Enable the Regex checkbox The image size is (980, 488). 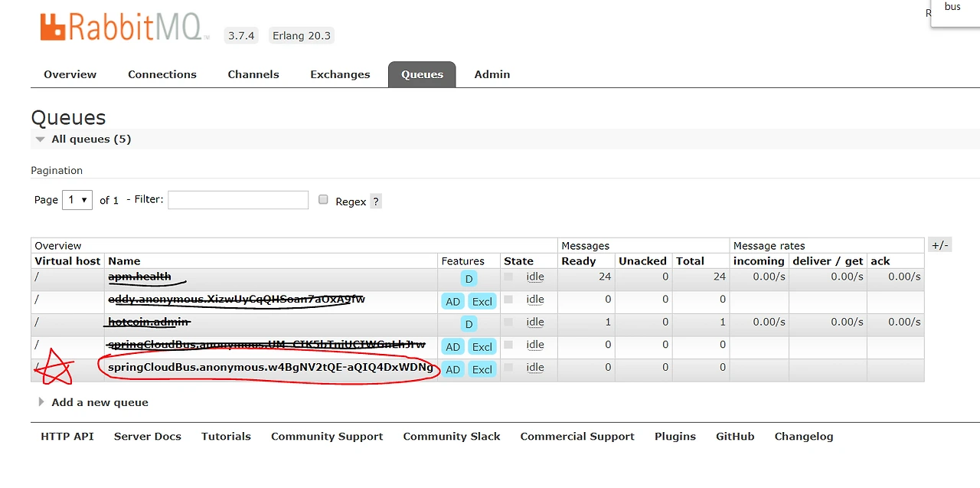point(323,199)
